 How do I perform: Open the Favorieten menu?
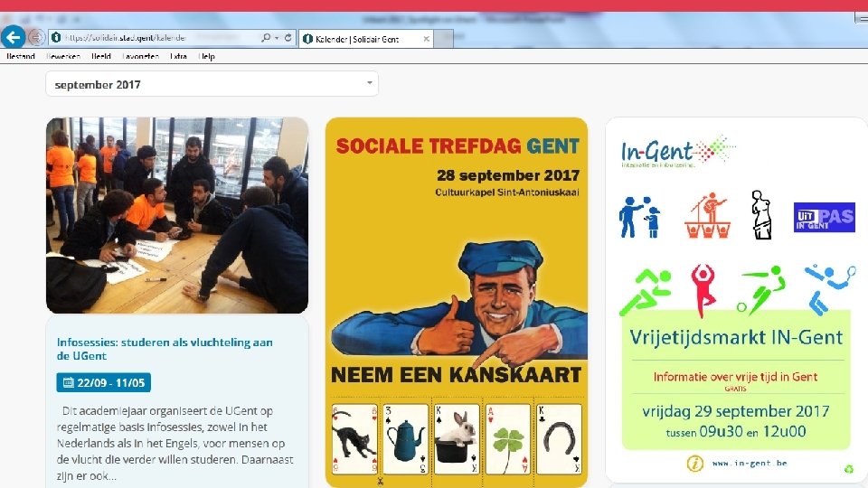[x=141, y=56]
